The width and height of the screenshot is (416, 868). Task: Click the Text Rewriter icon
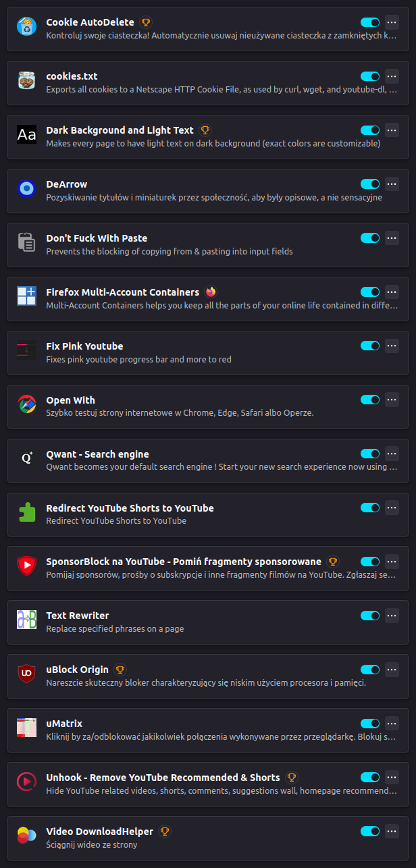tap(26, 620)
